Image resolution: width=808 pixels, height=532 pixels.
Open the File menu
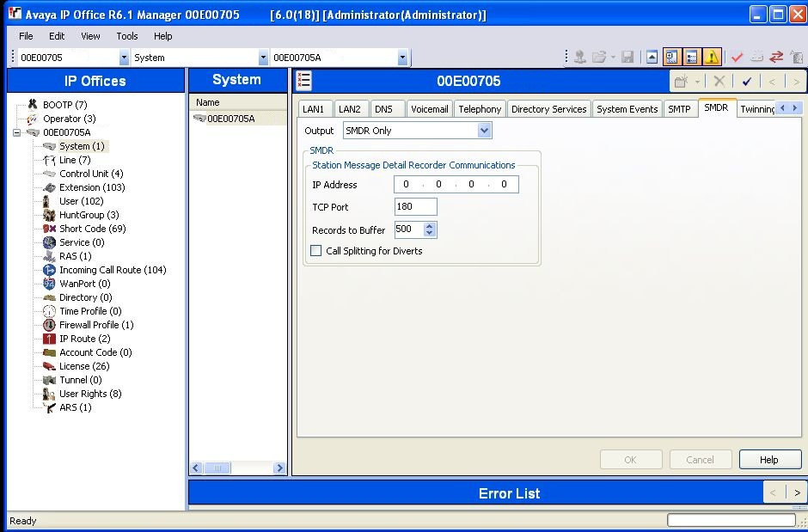click(x=26, y=36)
